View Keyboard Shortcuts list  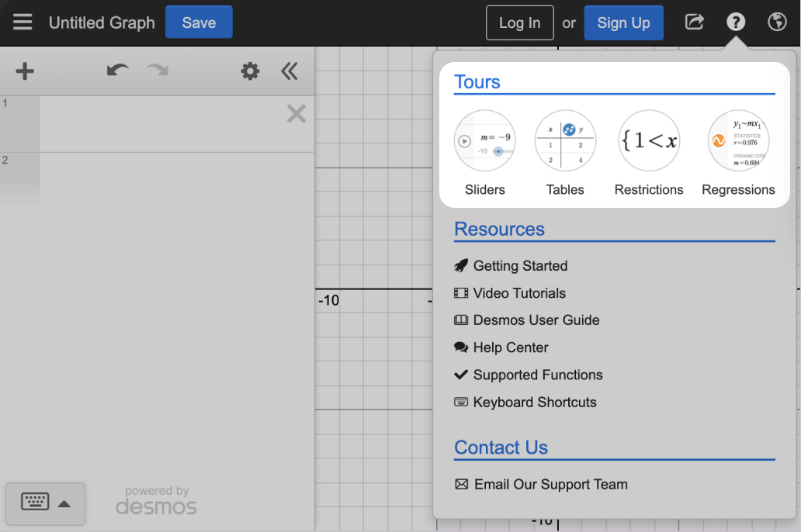tap(534, 402)
